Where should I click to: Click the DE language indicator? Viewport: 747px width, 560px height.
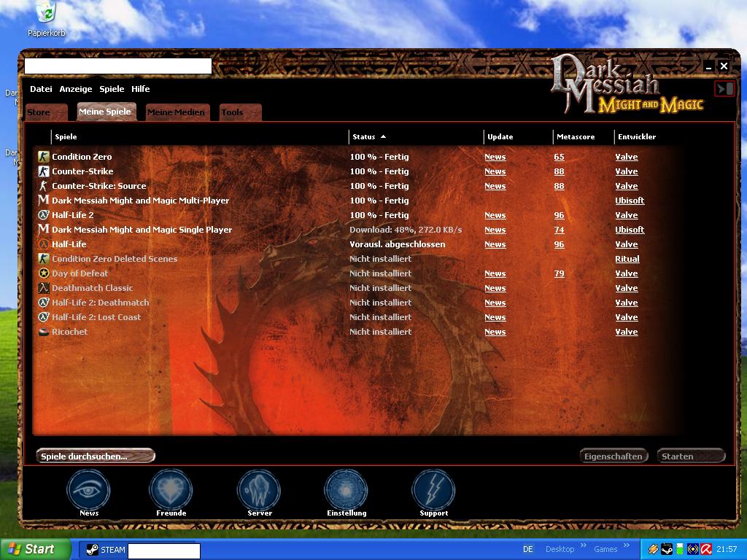click(528, 549)
